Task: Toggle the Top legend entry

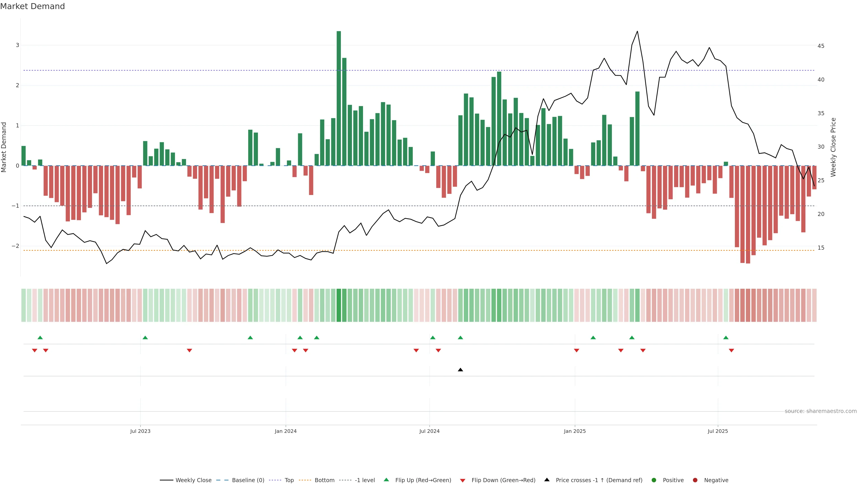Action: coord(289,480)
